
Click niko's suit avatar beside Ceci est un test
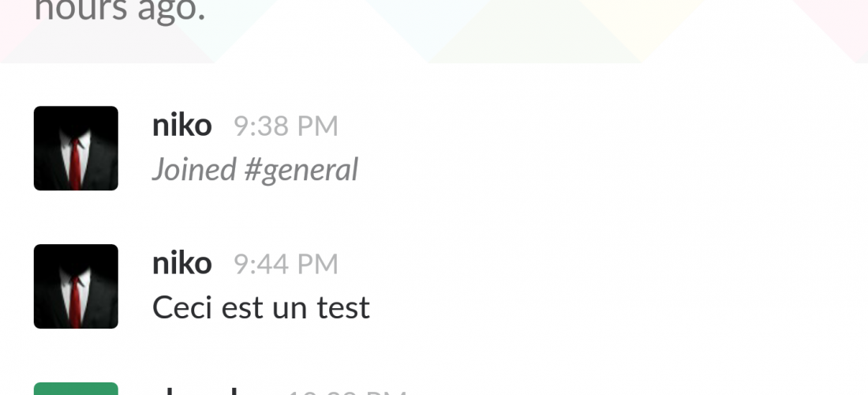tap(76, 287)
